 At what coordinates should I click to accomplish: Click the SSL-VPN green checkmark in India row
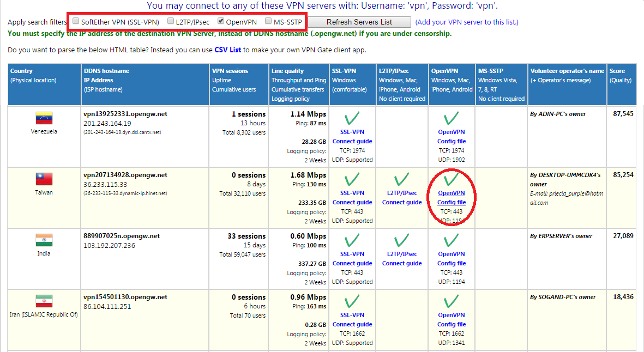pos(352,240)
